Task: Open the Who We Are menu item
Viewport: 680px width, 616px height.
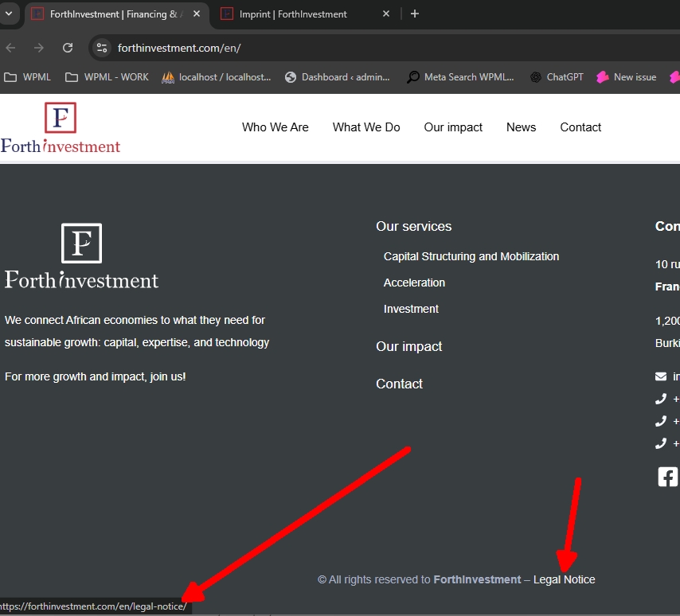Action: point(275,127)
